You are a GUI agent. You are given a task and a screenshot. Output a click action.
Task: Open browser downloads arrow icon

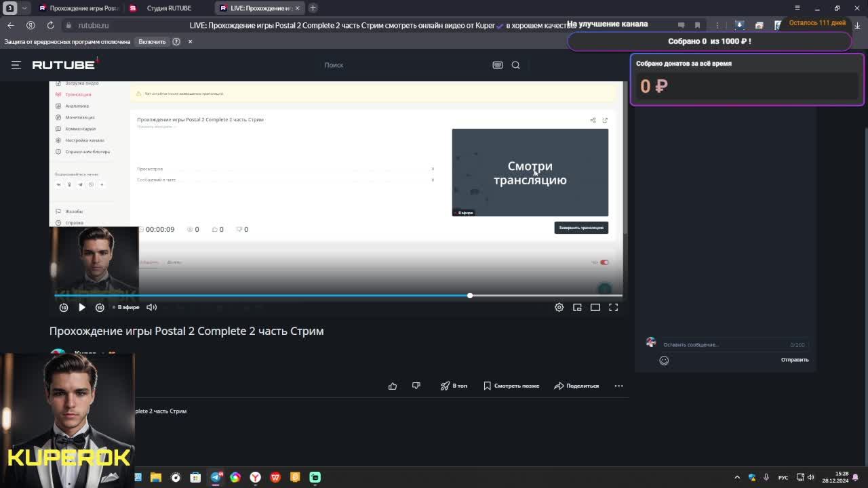click(858, 25)
